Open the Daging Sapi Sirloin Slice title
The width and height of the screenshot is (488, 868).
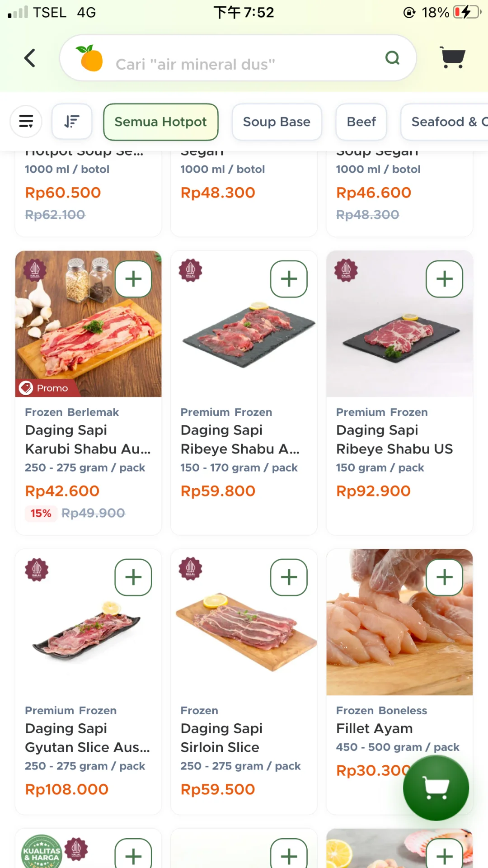(x=221, y=738)
